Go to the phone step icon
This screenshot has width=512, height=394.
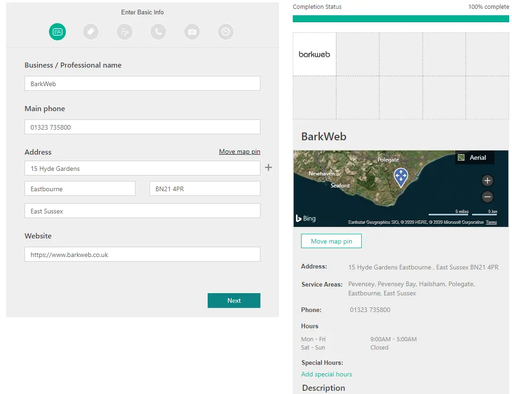pos(158,32)
